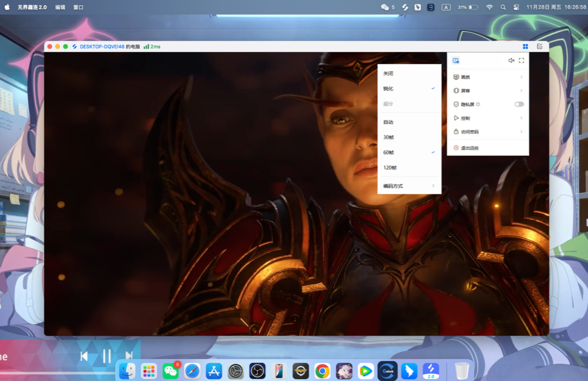Toggle the 隐私屏 privacy screen switch
588x381 pixels.
519,105
